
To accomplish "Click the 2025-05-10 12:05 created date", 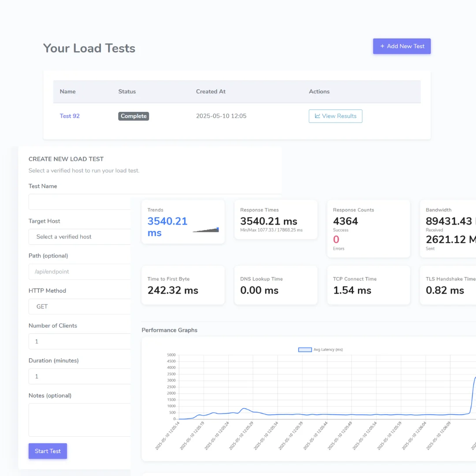I will click(x=221, y=116).
